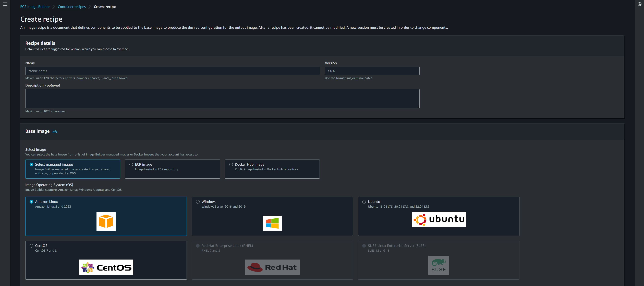
Task: Click the top-right help panel icon
Action: [639, 4]
